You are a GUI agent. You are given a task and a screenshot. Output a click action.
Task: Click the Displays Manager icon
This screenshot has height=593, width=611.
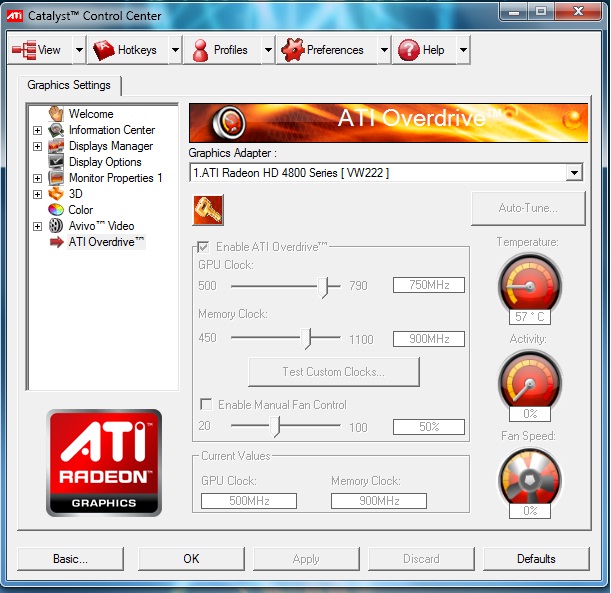56,146
